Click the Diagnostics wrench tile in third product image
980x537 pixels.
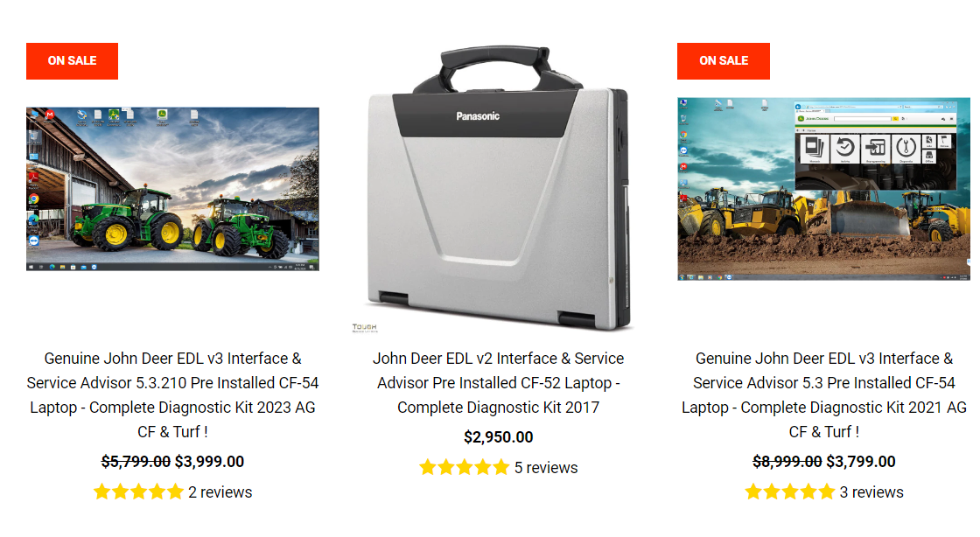coord(905,149)
